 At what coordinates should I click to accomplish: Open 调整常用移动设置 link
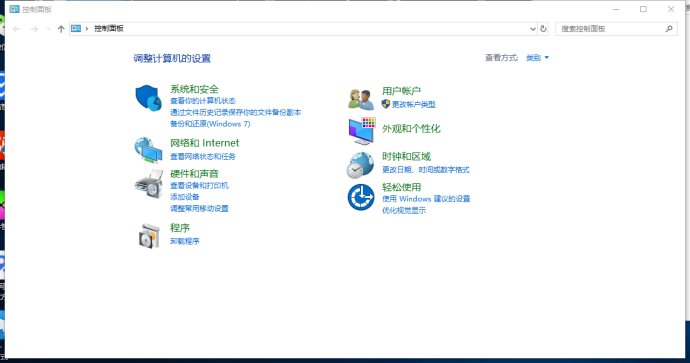199,208
